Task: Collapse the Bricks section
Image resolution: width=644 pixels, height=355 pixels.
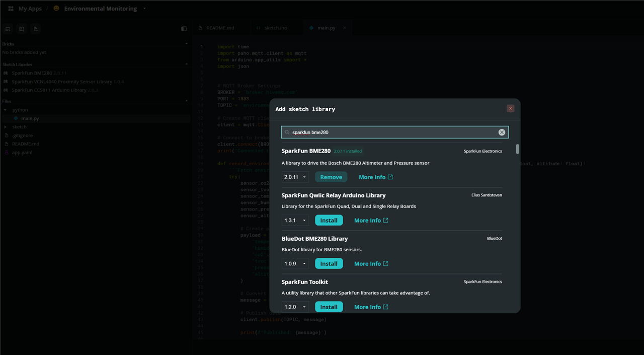Action: [x=187, y=44]
